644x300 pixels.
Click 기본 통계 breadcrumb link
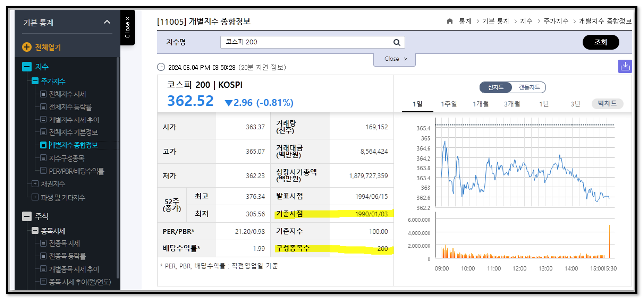click(495, 21)
